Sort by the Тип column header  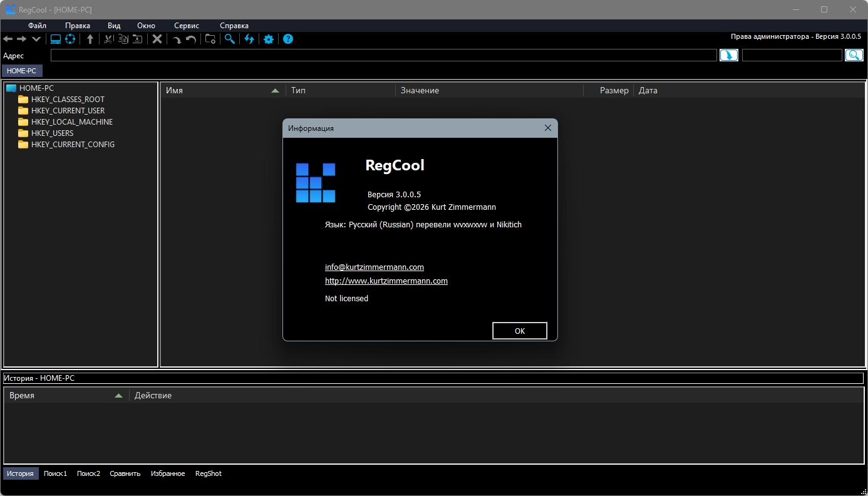[x=340, y=90]
